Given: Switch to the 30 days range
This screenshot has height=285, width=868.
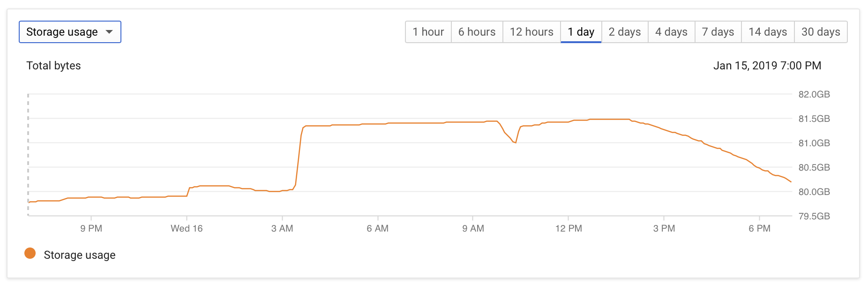Looking at the screenshot, I should coord(821,32).
